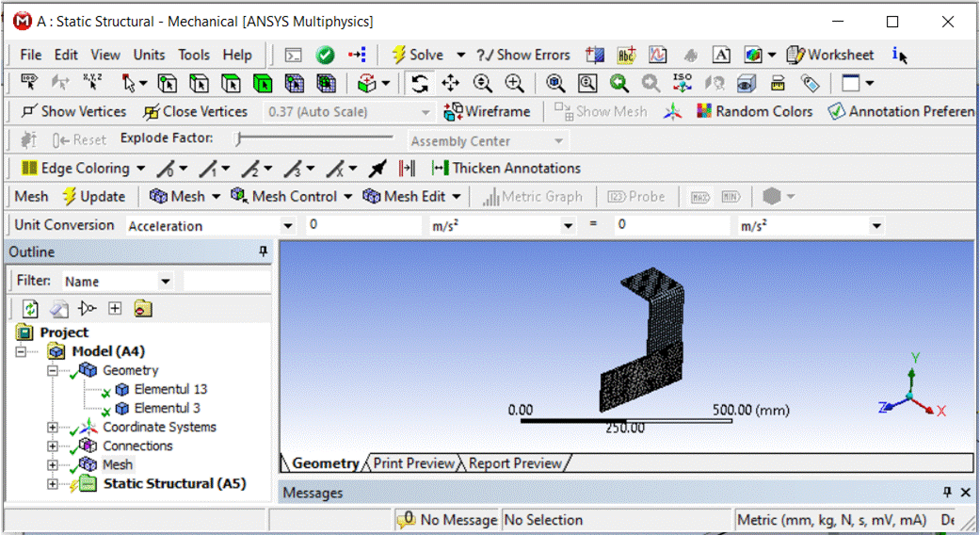Open the Auto Scale dropdown
Screen dimensions: 980x535
[425, 112]
